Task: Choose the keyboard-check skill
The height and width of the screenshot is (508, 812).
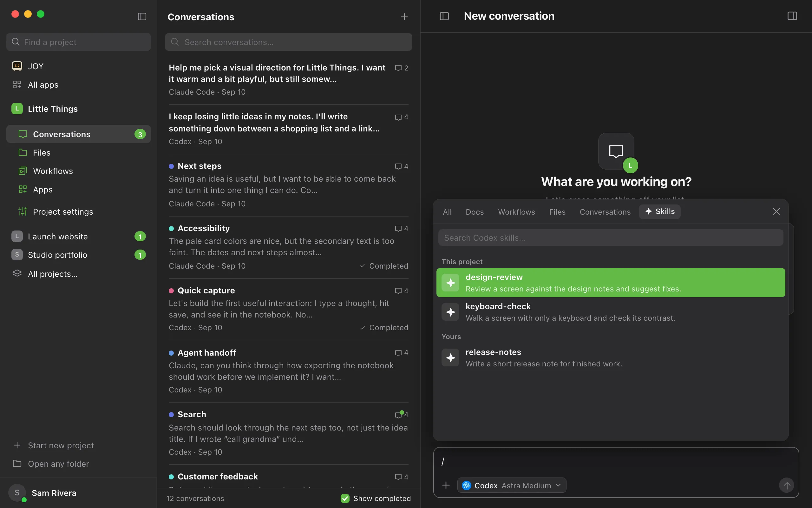Action: pyautogui.click(x=611, y=312)
